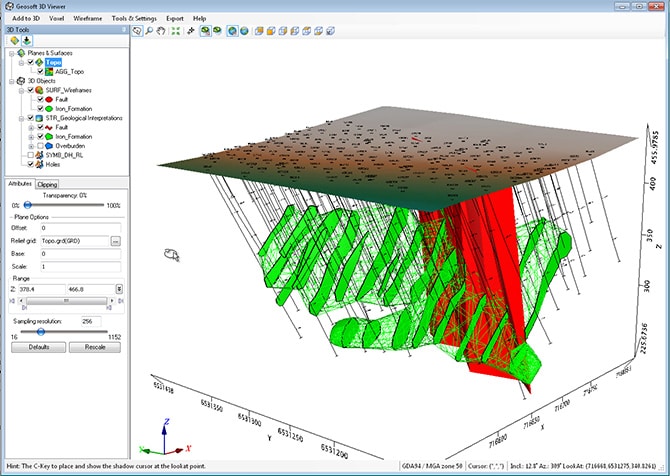Viewport: 670px width, 476px height.
Task: Click the highlighted green plane toolbar icon
Action: coord(206,31)
